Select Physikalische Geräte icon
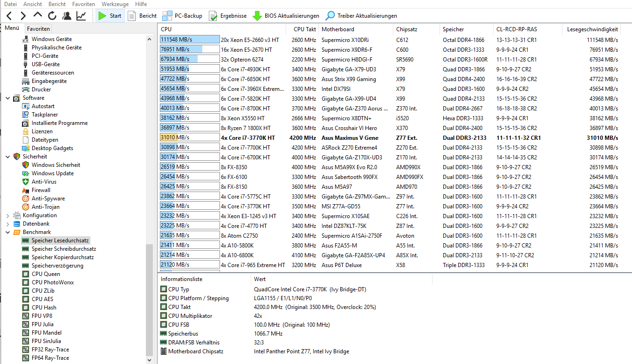This screenshot has width=632, height=364. (x=26, y=48)
